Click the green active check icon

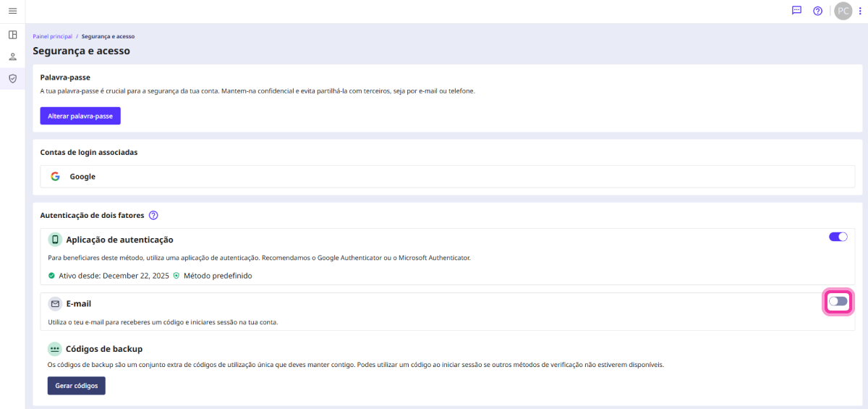click(51, 276)
